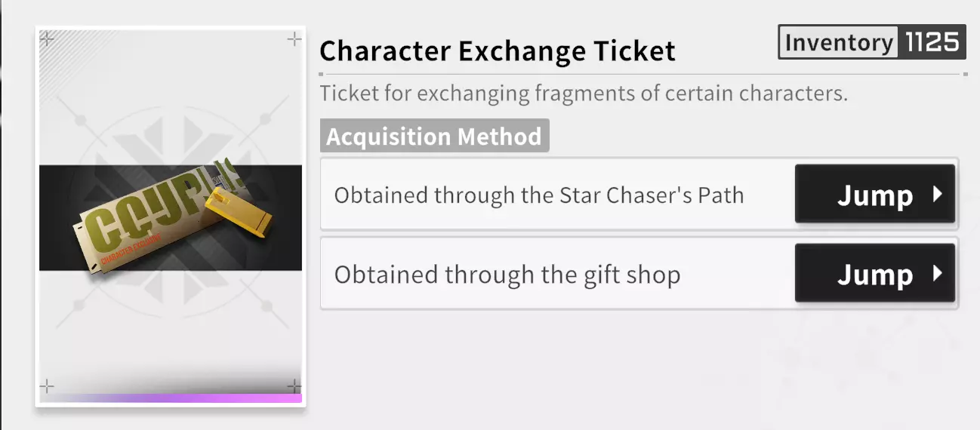
Task: Click the top-right corner plus marker on card
Action: [x=294, y=39]
